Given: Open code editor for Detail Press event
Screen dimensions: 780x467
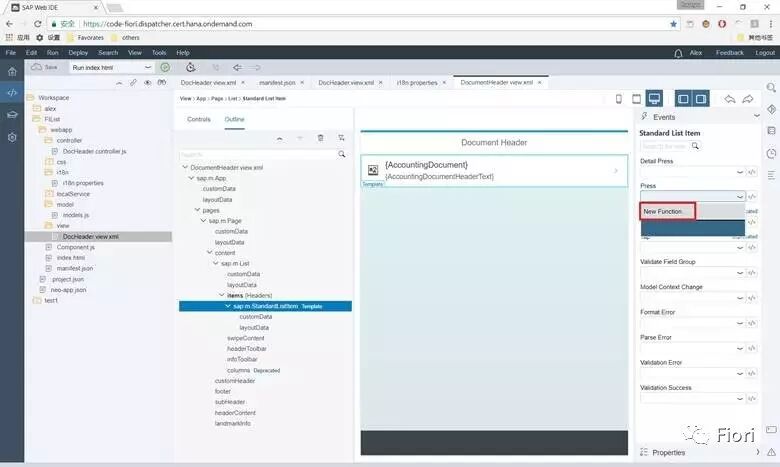Looking at the screenshot, I should (752, 172).
